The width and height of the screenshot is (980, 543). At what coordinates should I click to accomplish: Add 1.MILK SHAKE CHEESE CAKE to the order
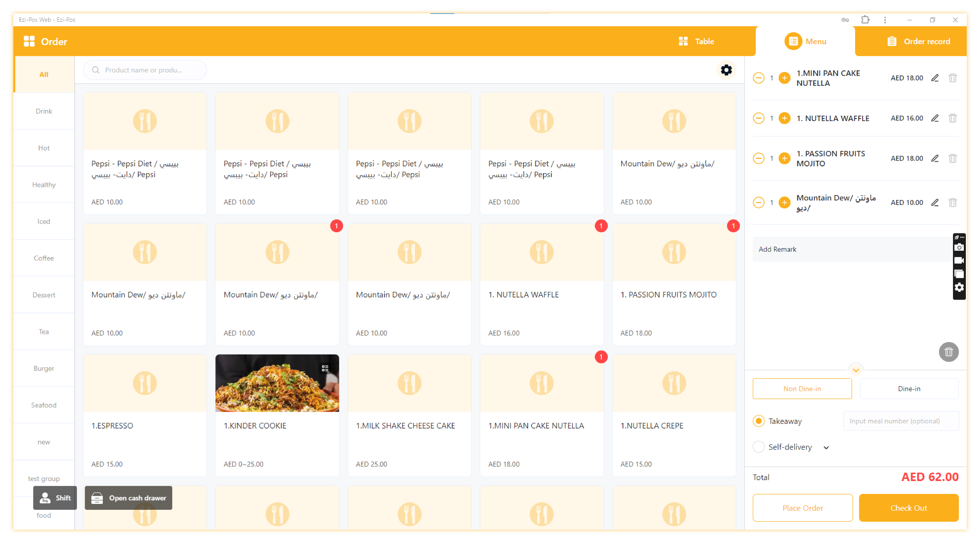[x=409, y=415]
